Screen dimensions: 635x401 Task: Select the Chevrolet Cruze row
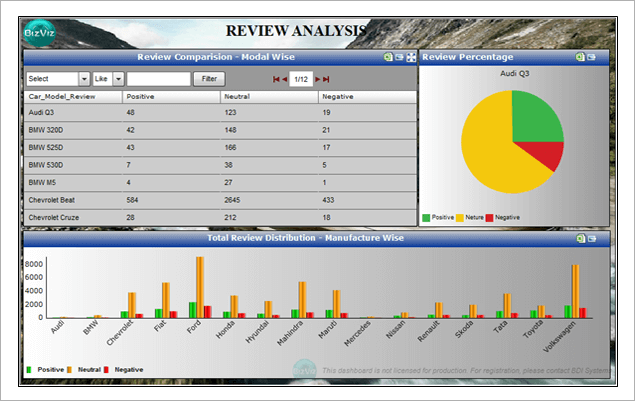coord(220,218)
